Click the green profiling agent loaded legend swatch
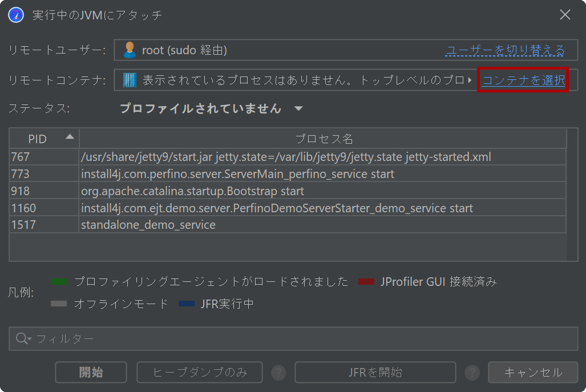The width and height of the screenshot is (586, 392). coord(59,282)
